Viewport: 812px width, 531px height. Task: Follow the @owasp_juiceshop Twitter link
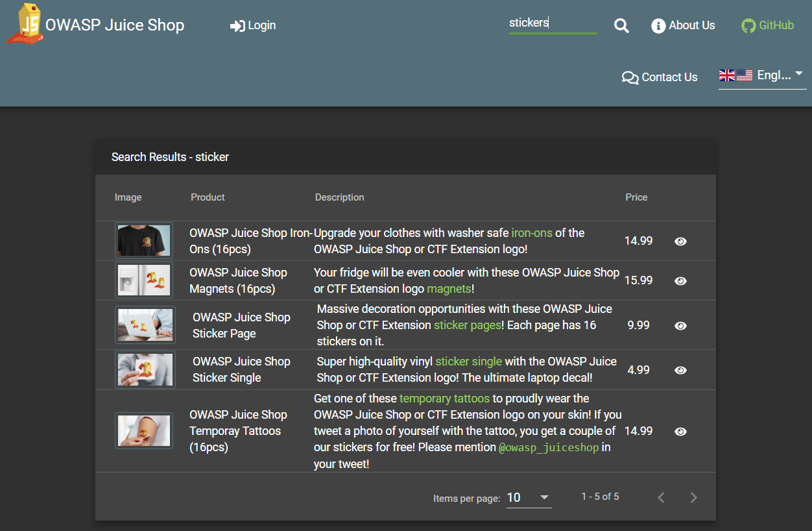pyautogui.click(x=548, y=448)
